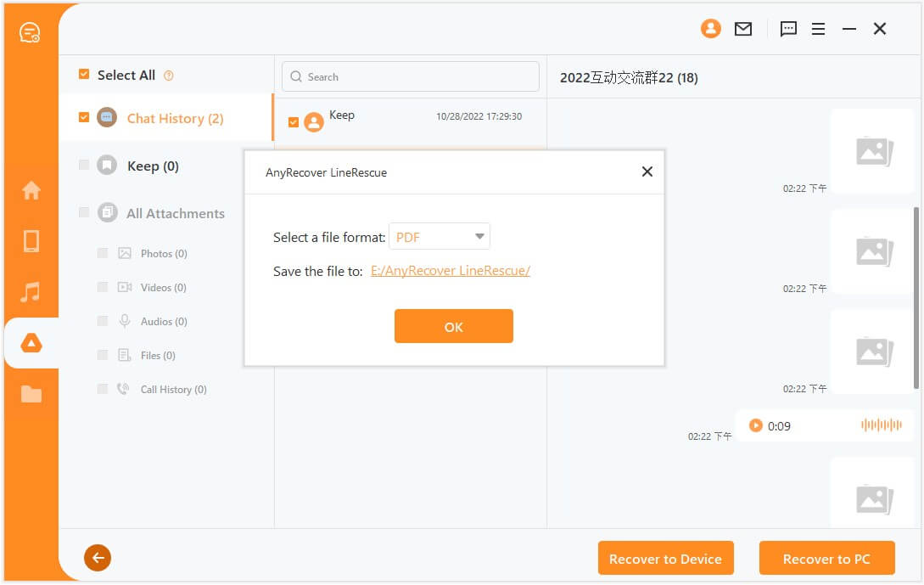Close the AnyRecover LineRescue dialog
Screen dimensions: 924x585
pos(647,172)
